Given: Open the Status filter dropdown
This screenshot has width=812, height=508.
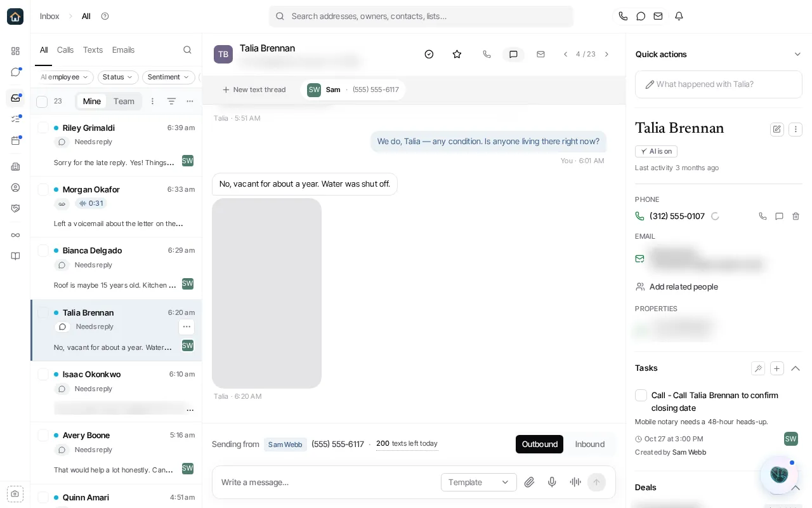Looking at the screenshot, I should click(x=118, y=77).
